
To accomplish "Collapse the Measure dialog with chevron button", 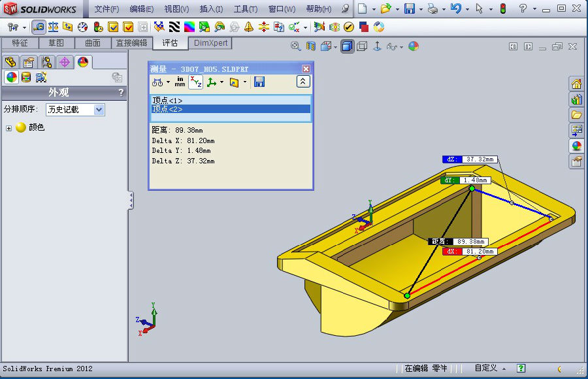I will [x=303, y=82].
